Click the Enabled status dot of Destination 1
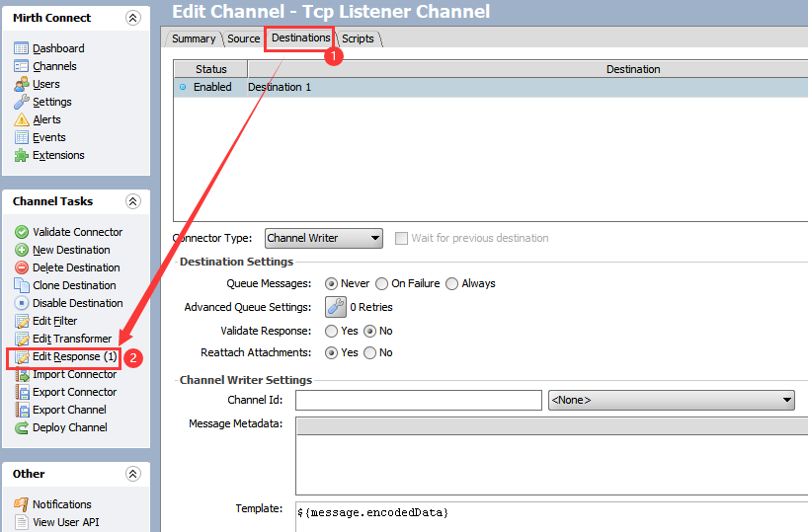808x532 pixels. click(183, 87)
